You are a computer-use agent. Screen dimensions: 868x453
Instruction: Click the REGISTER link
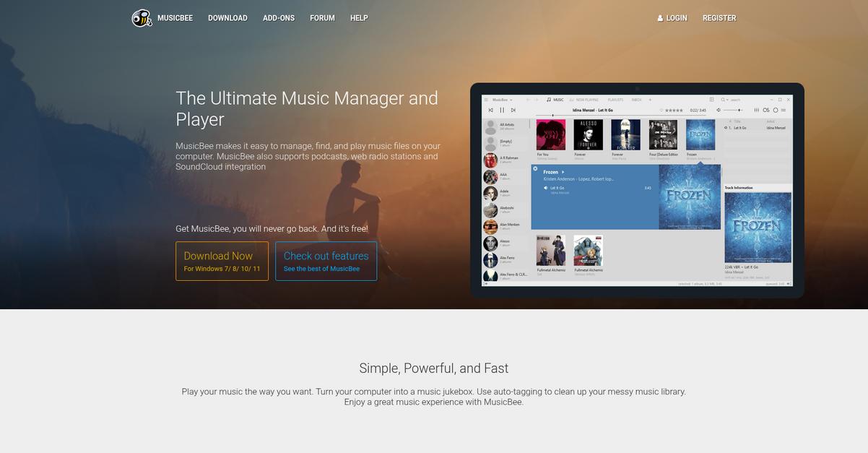coord(719,18)
